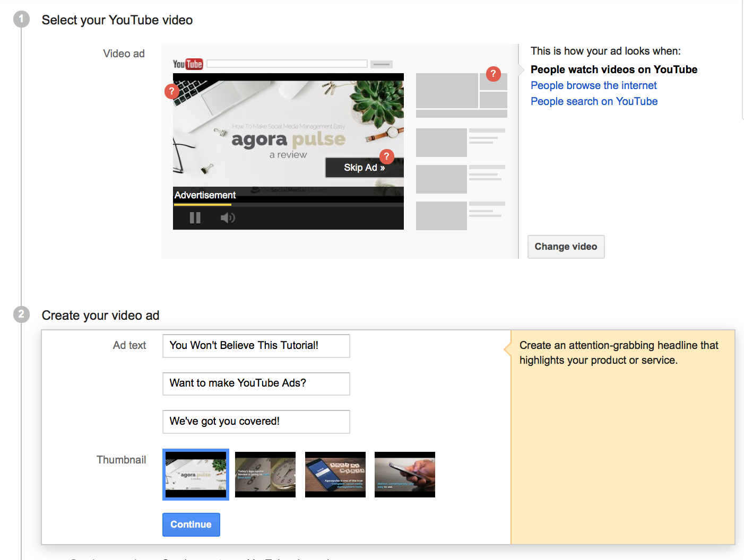Click the YouTube logo in the preview
The width and height of the screenshot is (744, 560).
(187, 64)
